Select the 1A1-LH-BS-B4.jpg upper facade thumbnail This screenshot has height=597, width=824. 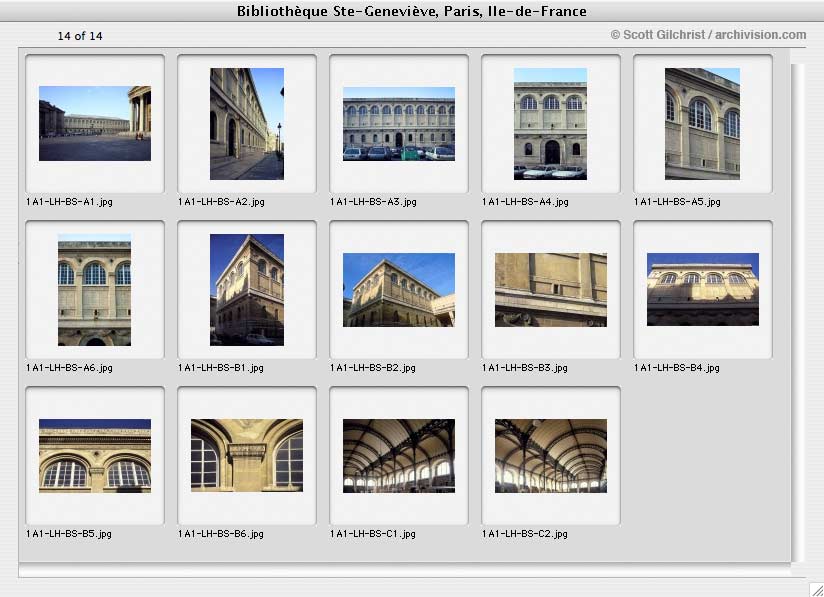tap(703, 290)
